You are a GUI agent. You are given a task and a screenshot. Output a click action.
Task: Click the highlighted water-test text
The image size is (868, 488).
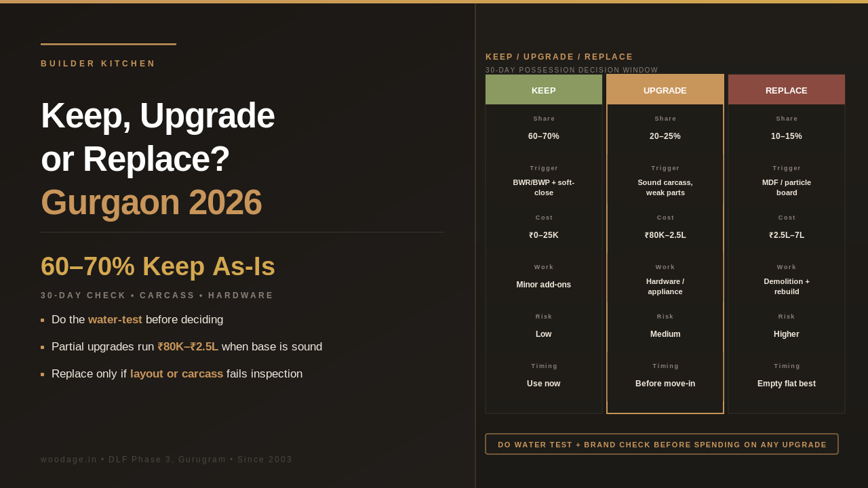[115, 320]
